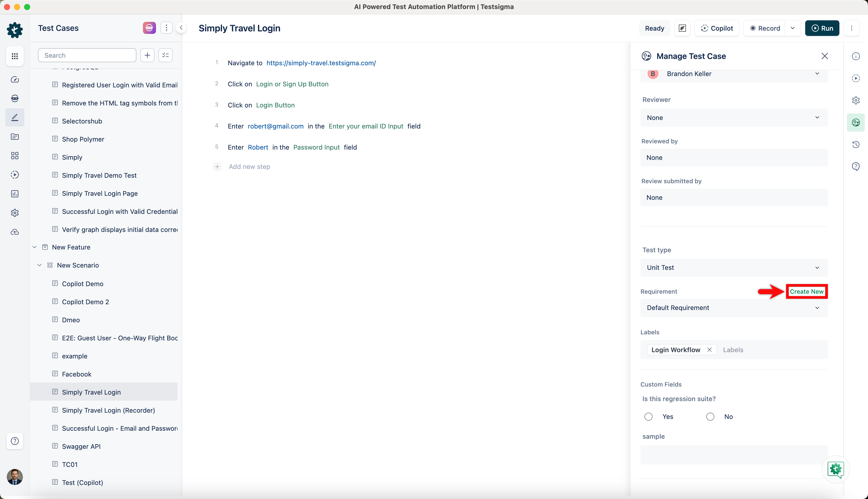Click the Login or Sign Up Button element
The image size is (868, 499).
click(x=292, y=84)
